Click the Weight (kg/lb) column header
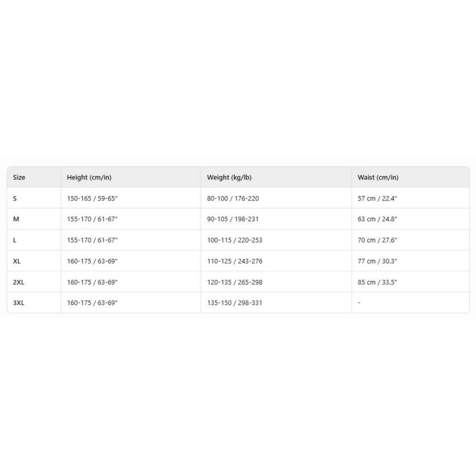Screen dimensions: 476x476 (x=229, y=178)
